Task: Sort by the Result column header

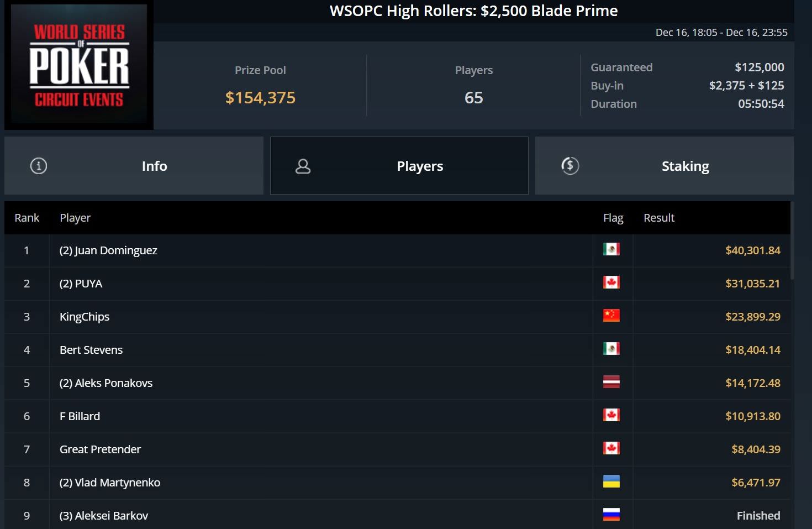Action: pos(658,218)
